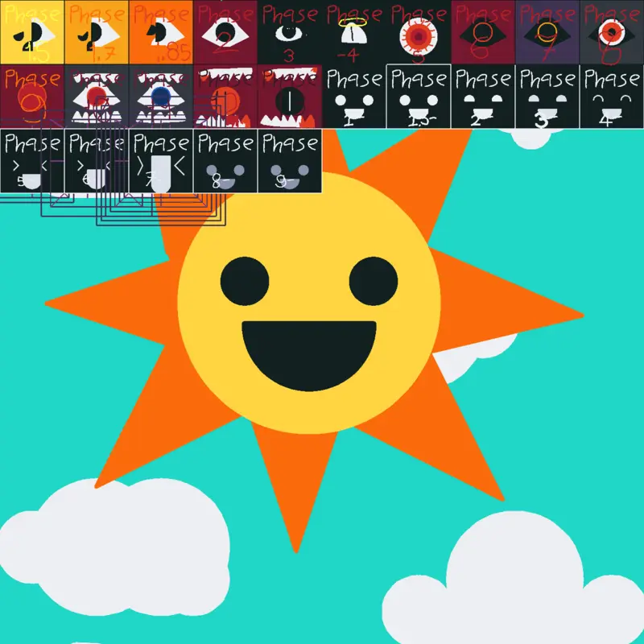Select the bloodshot eye Phase 5 thumbnail
Image resolution: width=644 pixels, height=644 pixels.
click(419, 32)
